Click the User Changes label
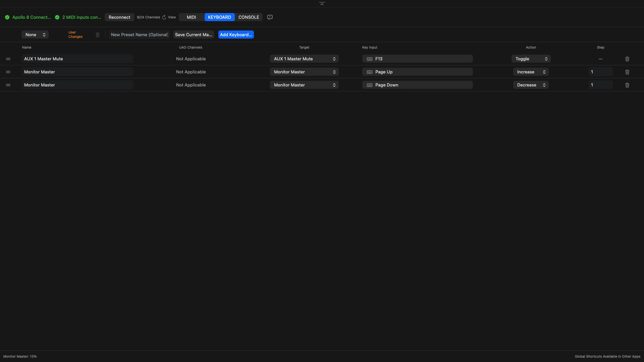 (75, 35)
